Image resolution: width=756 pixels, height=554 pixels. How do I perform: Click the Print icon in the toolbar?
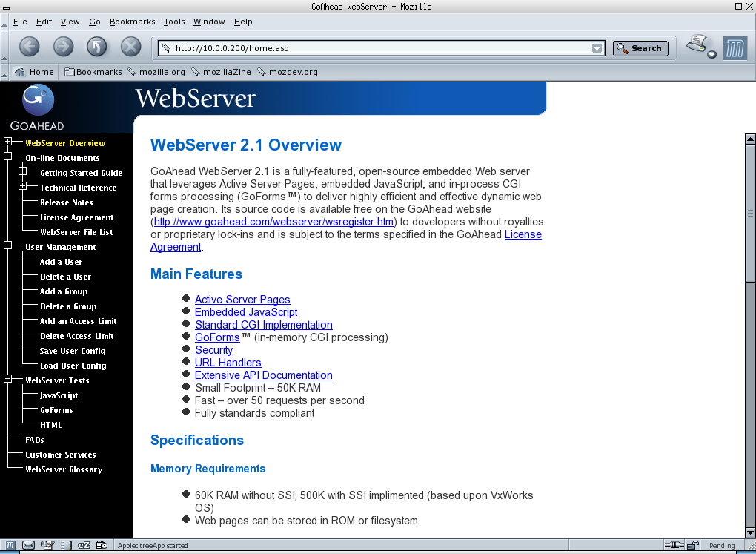click(696, 44)
